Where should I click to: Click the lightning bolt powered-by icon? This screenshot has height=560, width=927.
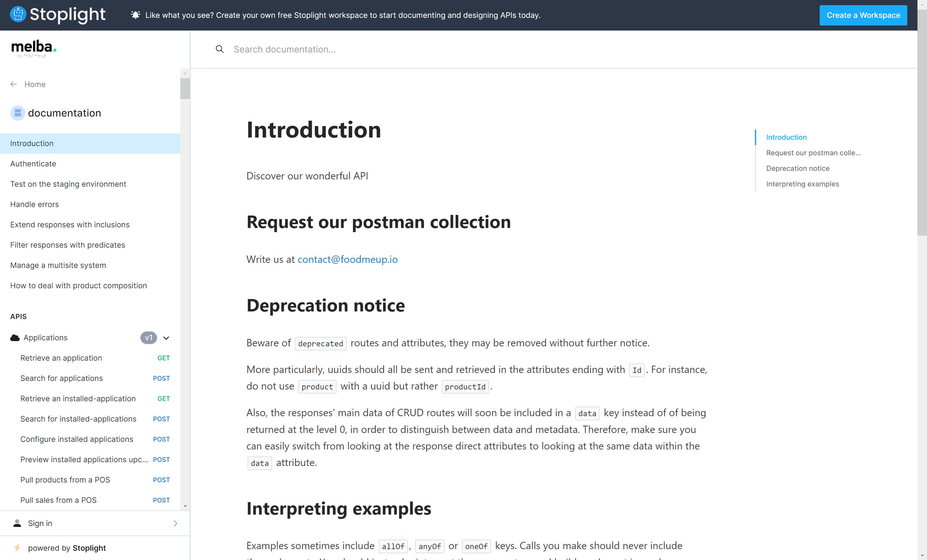point(17,548)
